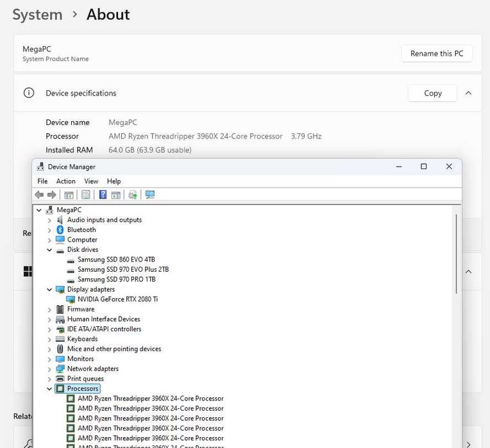The height and width of the screenshot is (448, 490).
Task: Click the Firmware chip icon
Action: pyautogui.click(x=60, y=309)
